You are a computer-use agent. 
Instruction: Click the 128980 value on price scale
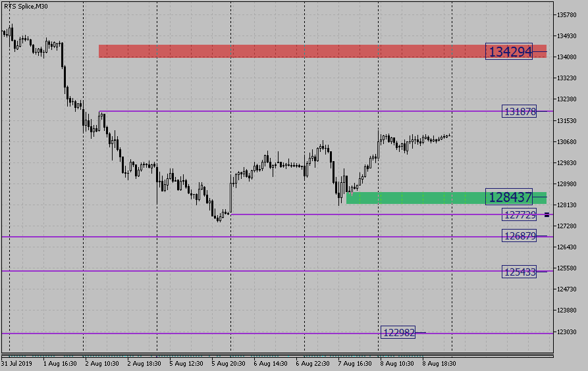(566, 184)
